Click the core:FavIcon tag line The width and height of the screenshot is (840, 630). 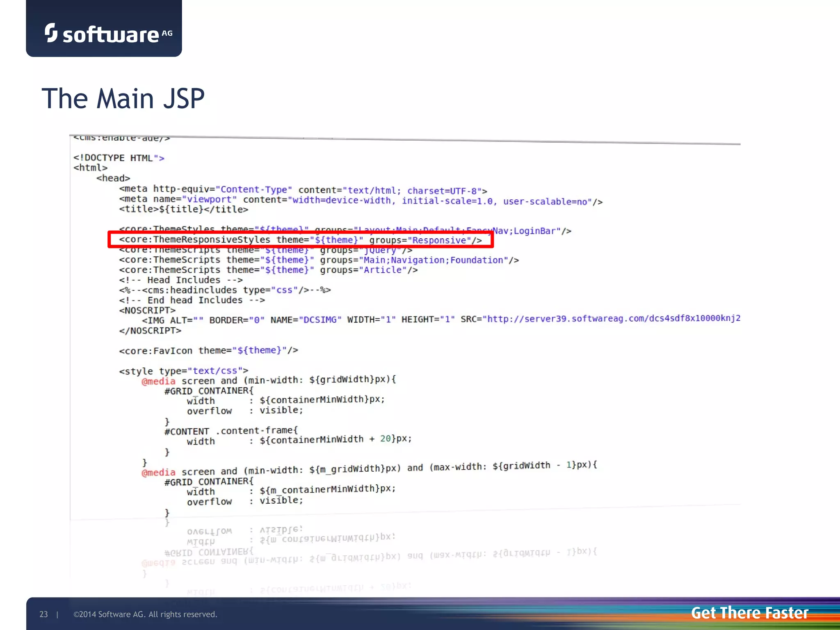[208, 351]
